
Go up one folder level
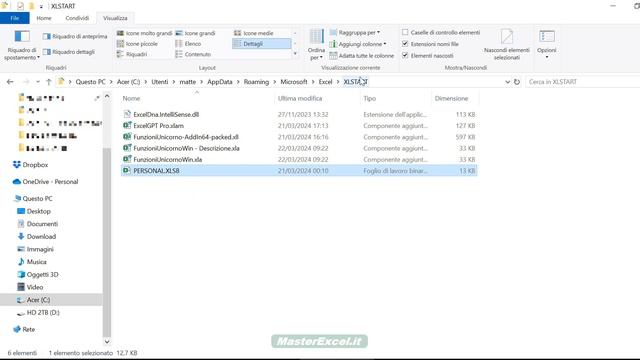click(x=49, y=82)
